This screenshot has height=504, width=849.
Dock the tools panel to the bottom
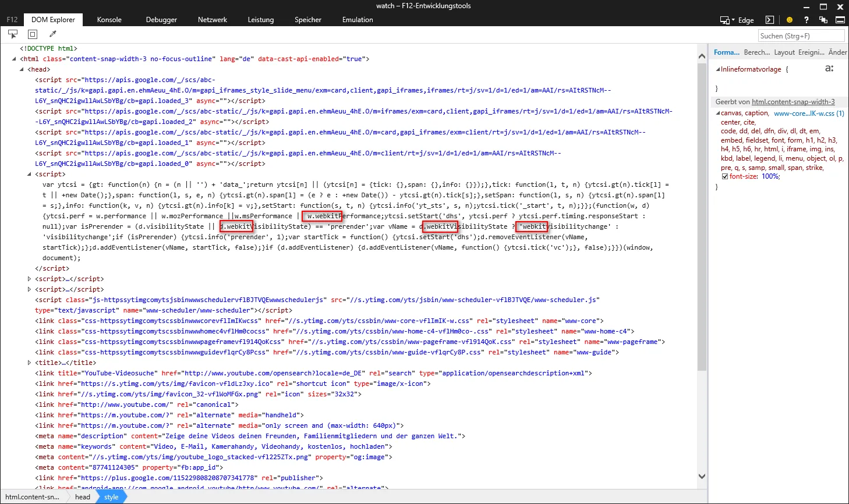tap(840, 20)
